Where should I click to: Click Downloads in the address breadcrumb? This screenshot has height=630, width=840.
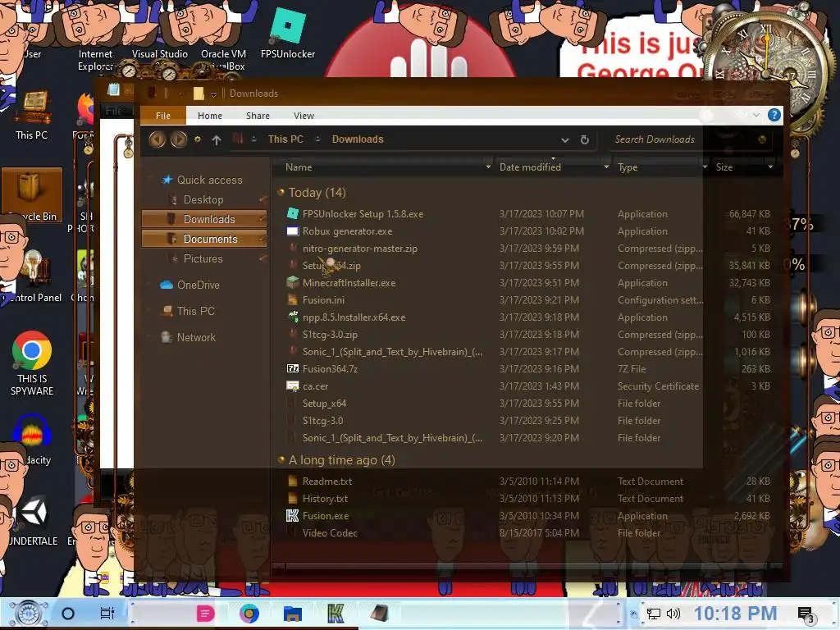point(358,139)
